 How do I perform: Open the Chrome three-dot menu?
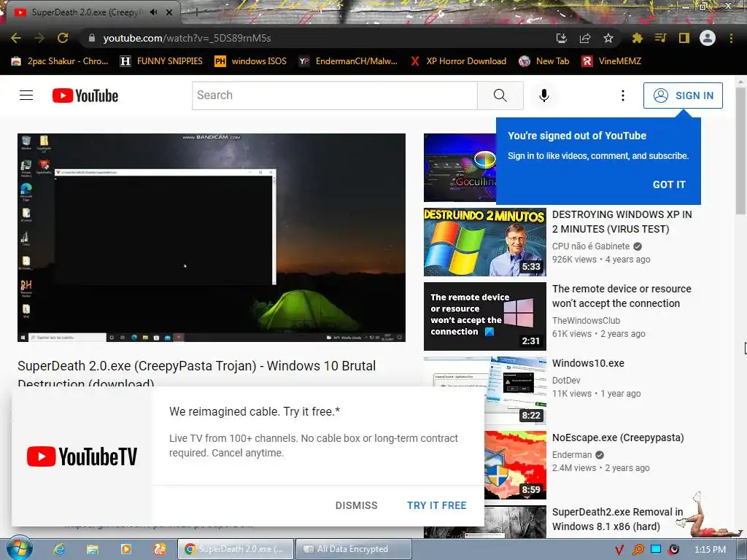pos(731,38)
